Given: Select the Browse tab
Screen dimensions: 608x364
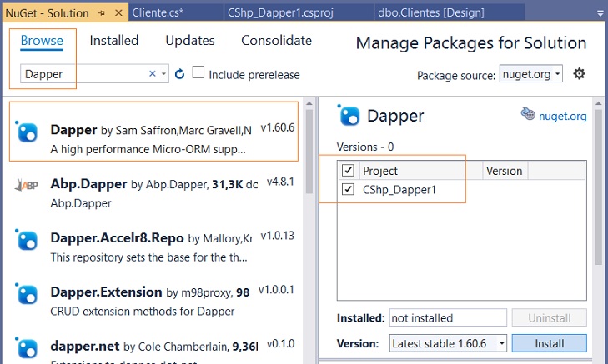Looking at the screenshot, I should (x=42, y=41).
